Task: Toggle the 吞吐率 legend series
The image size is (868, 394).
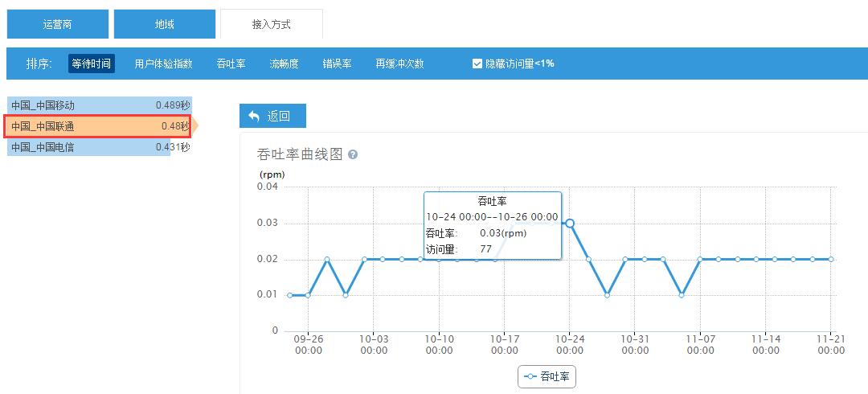Action: click(x=547, y=377)
